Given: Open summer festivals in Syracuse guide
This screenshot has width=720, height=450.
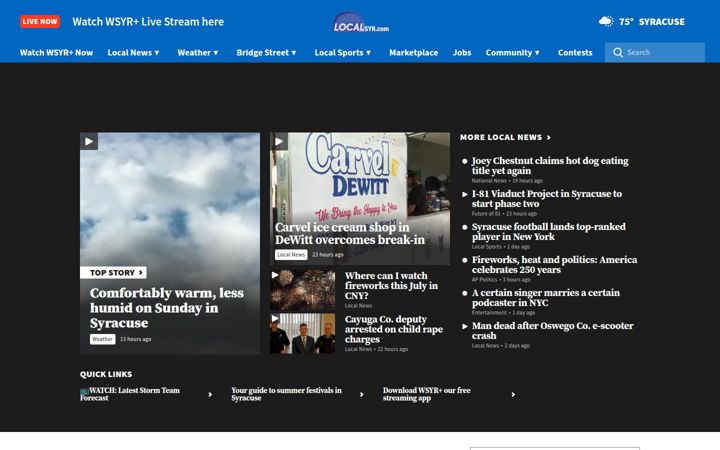Looking at the screenshot, I should tap(287, 394).
